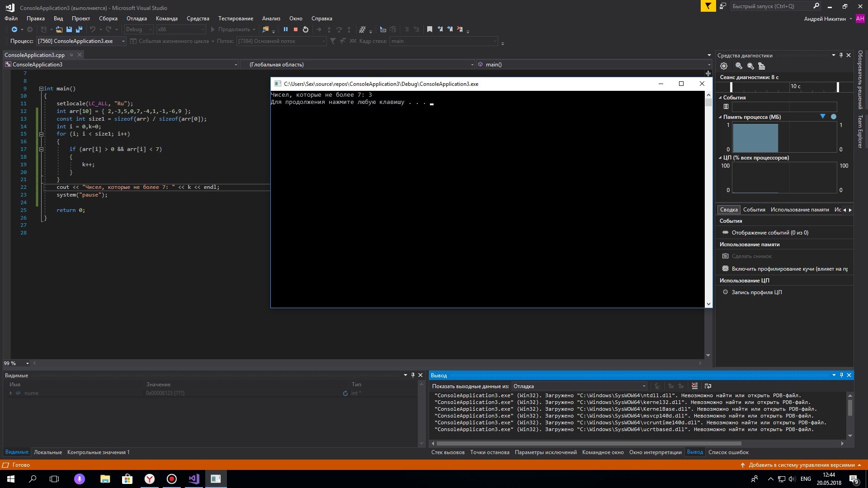The height and width of the screenshot is (488, 868).
Task: Toggle word wrap in Output pane
Action: point(708,386)
